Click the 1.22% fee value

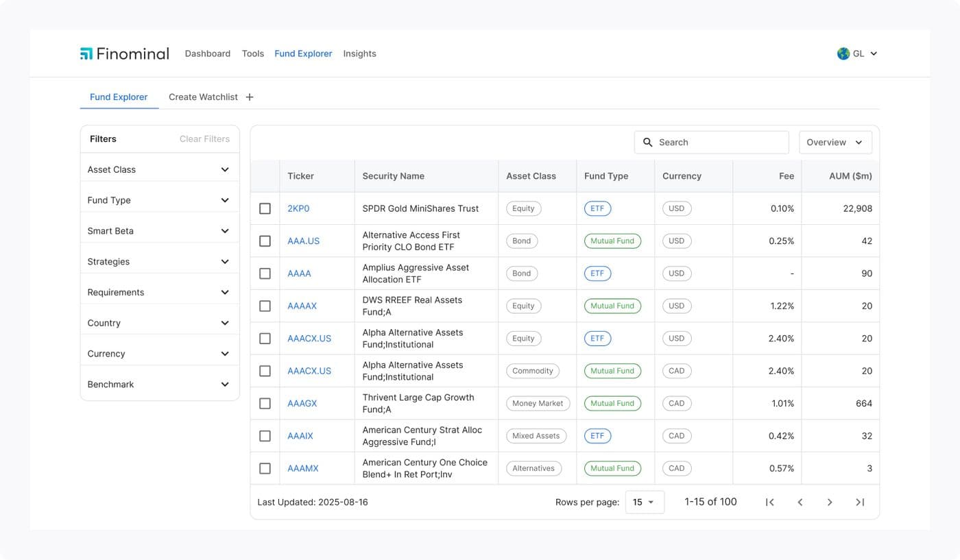[782, 306]
